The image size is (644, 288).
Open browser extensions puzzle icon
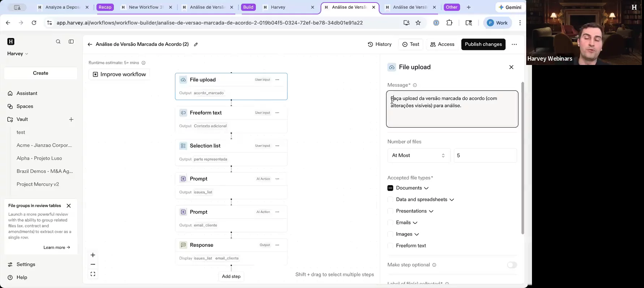click(x=450, y=23)
